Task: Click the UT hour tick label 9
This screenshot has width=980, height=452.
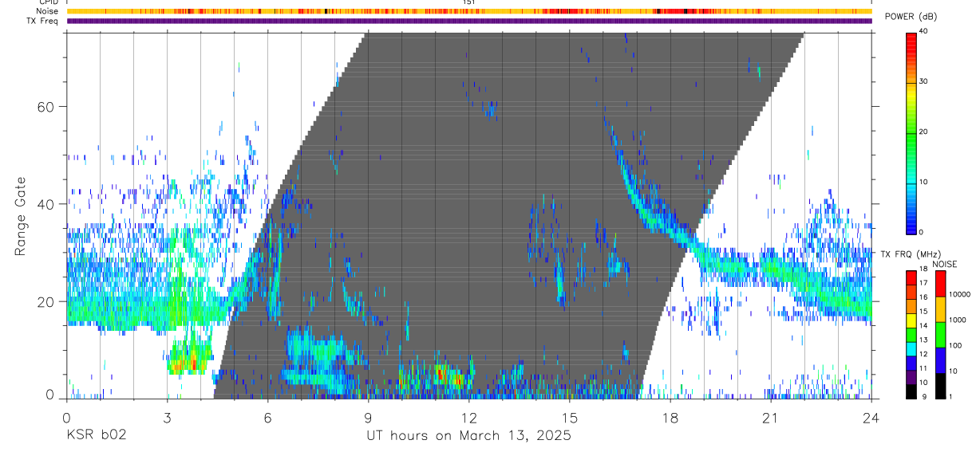Action: [x=368, y=418]
